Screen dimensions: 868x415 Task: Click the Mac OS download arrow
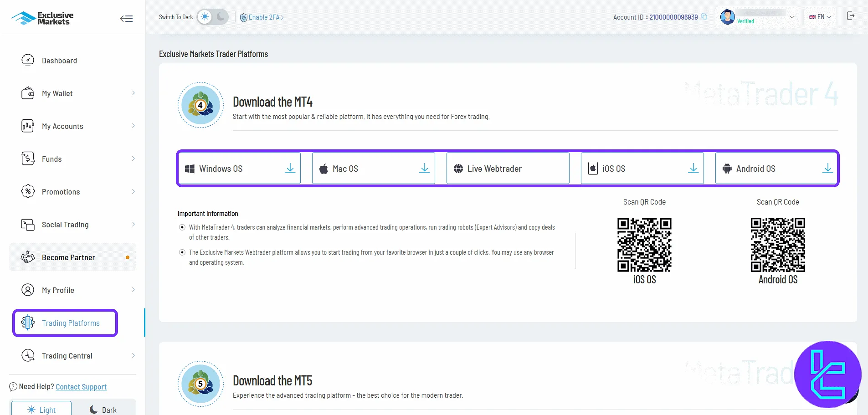(424, 169)
